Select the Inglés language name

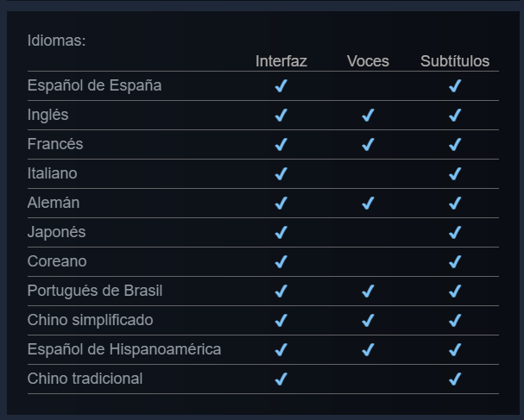click(x=47, y=115)
